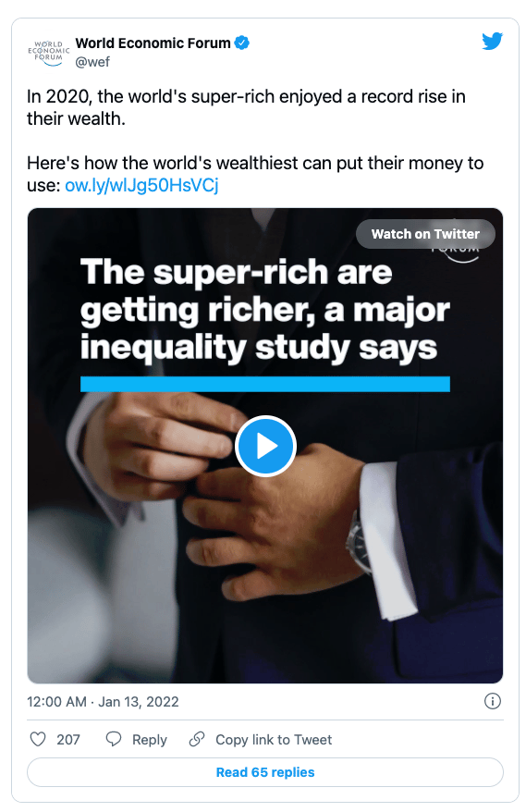This screenshot has height=812, width=526.
Task: Click Watch on Twitter button
Action: click(x=425, y=234)
